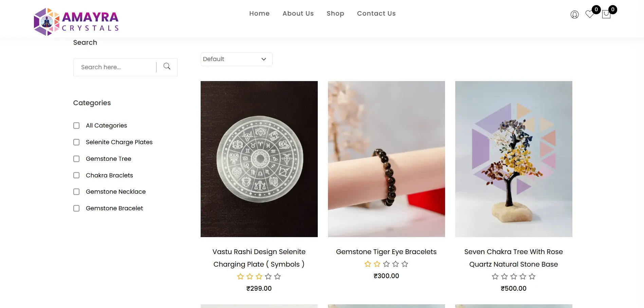Click the search magnifier icon
This screenshot has width=644, height=308.
[x=167, y=66]
